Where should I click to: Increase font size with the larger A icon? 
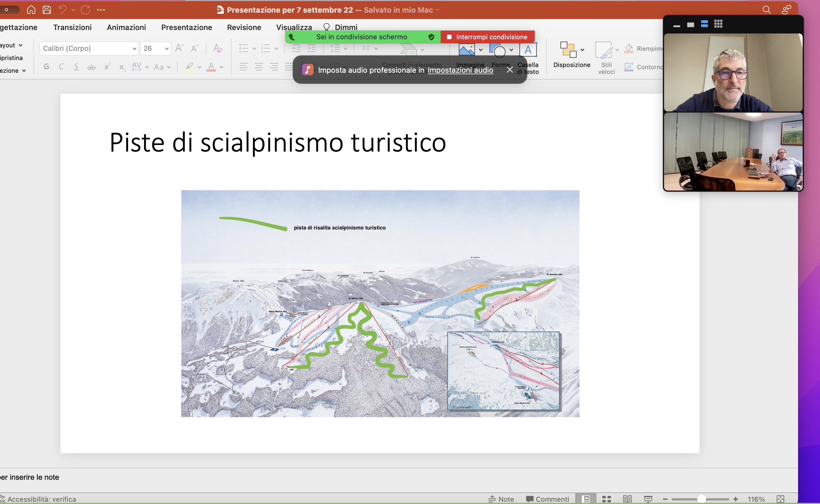(179, 48)
